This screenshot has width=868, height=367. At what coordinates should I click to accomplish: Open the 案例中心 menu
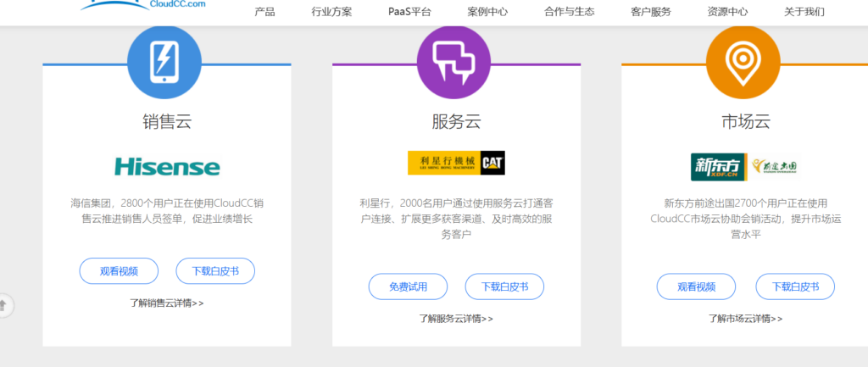(487, 12)
